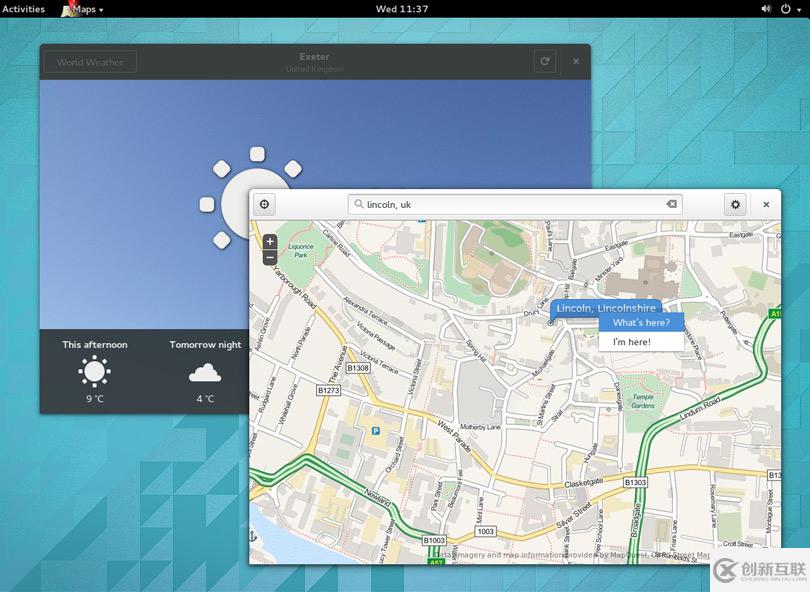Image resolution: width=810 pixels, height=592 pixels.
Task: Click the B1303 road label
Action: pos(635,482)
